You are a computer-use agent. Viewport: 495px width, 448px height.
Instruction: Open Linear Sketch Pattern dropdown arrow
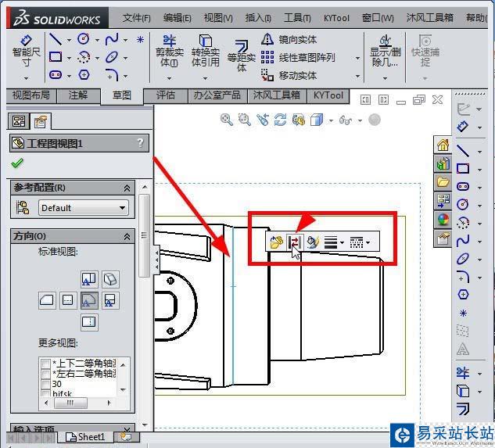click(357, 58)
